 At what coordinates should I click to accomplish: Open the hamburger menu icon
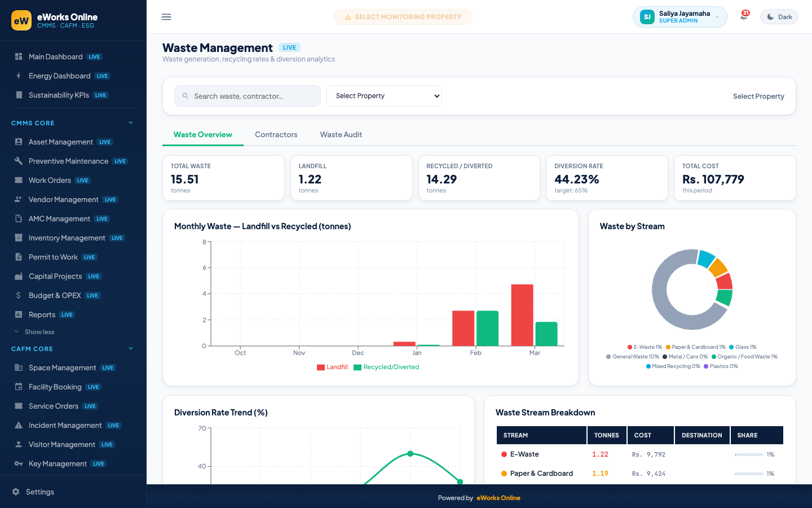[x=166, y=17]
